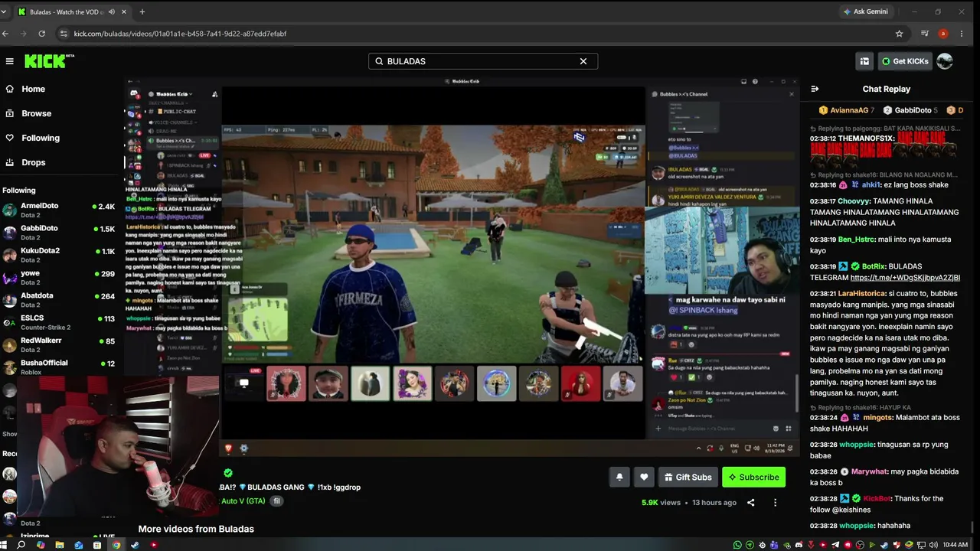The width and height of the screenshot is (980, 551).
Task: Click the Gift Subs button
Action: click(688, 477)
